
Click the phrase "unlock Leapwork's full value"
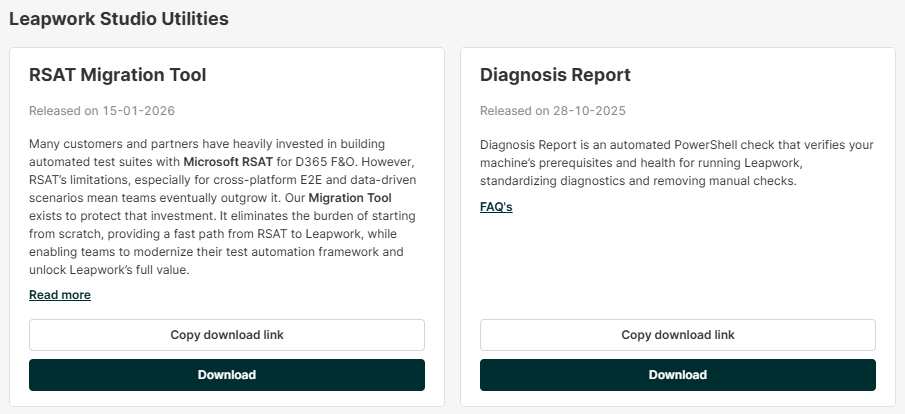pos(108,270)
